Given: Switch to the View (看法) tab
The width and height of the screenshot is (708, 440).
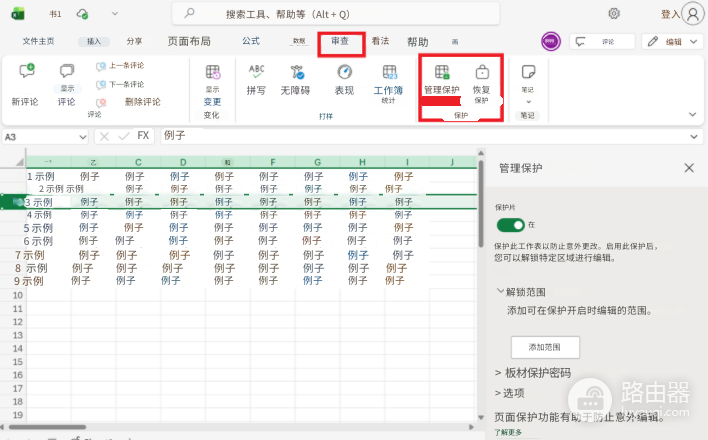Looking at the screenshot, I should coord(381,41).
